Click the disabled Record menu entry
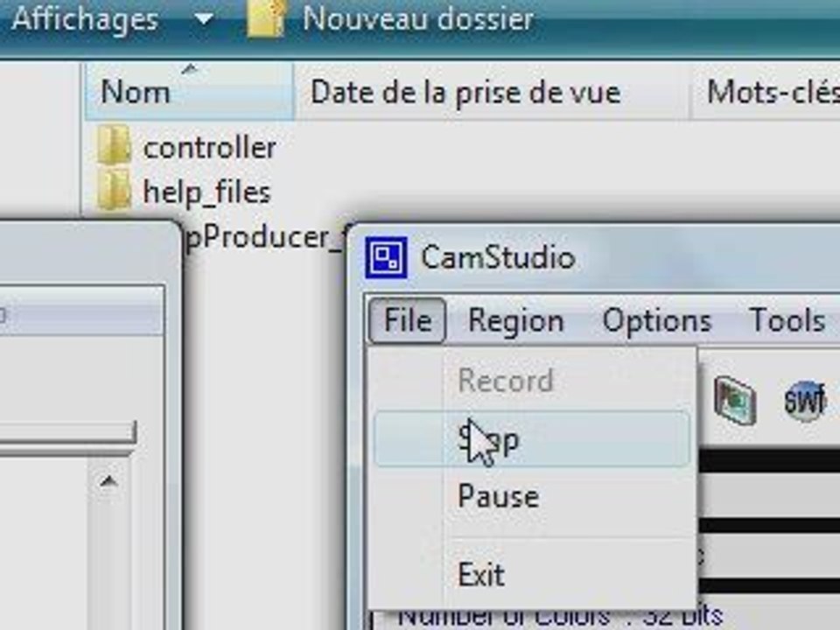This screenshot has height=630, width=840. click(531, 381)
